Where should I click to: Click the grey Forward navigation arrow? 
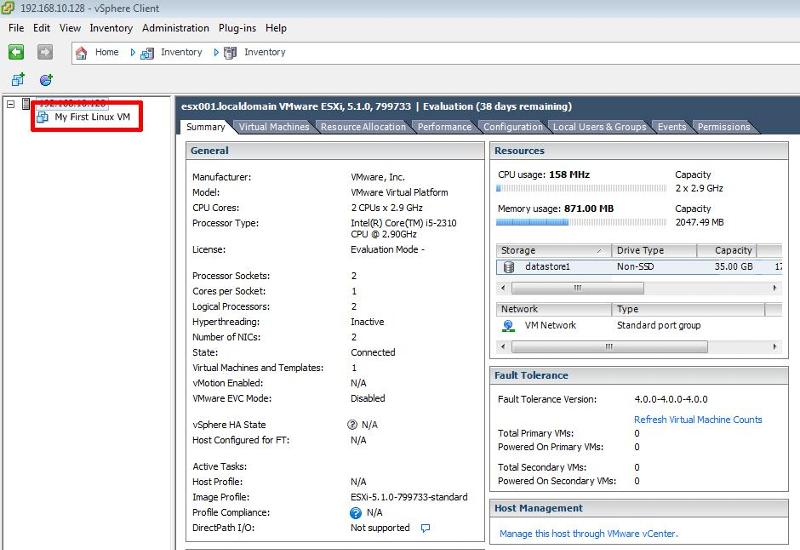click(45, 52)
